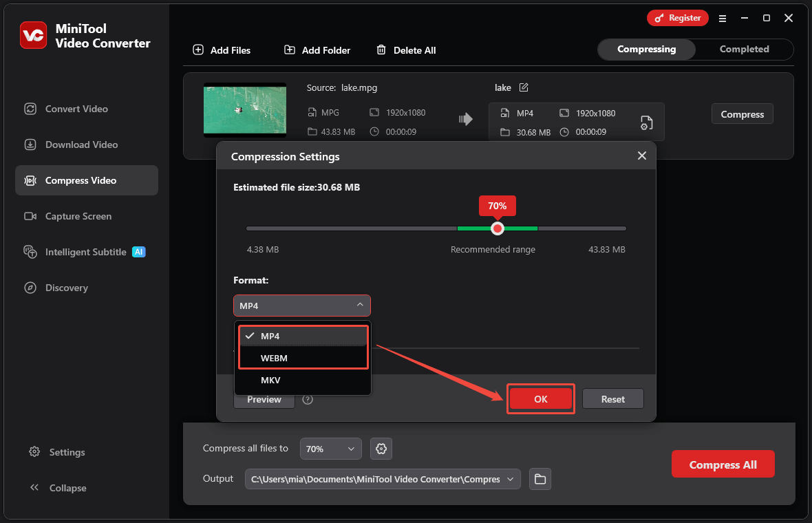
Task: Select the WEBM format option
Action: tap(274, 358)
